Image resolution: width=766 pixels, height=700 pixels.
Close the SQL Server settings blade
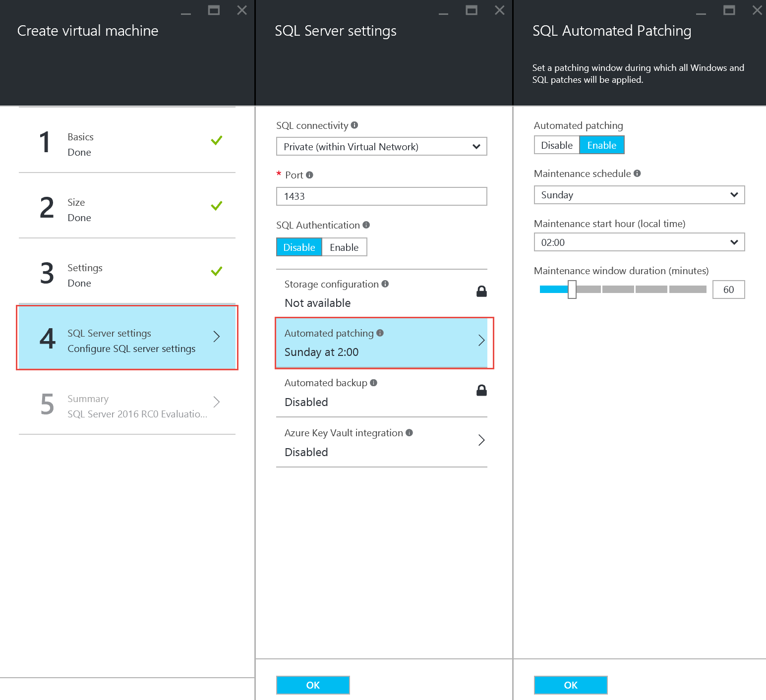coord(500,10)
